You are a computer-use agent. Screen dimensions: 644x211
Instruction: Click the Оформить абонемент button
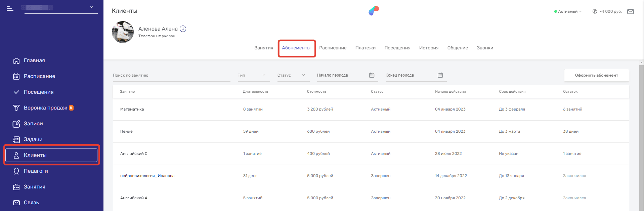tap(596, 75)
